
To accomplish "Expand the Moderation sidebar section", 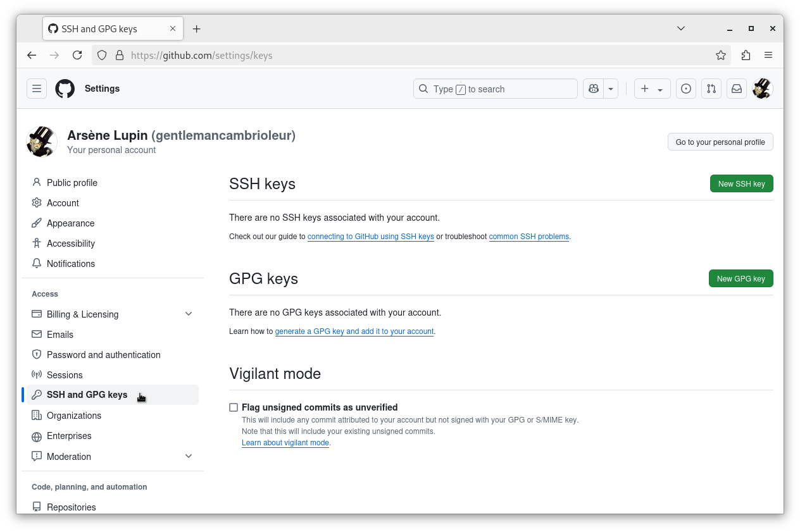I will [189, 457].
